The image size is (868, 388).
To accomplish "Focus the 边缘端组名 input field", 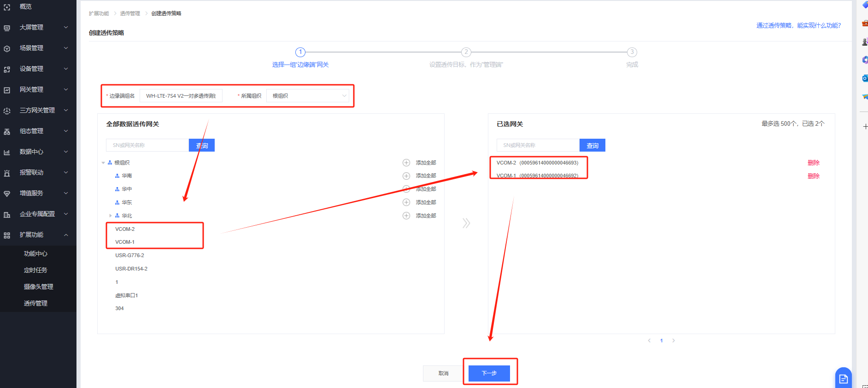I will [x=181, y=96].
